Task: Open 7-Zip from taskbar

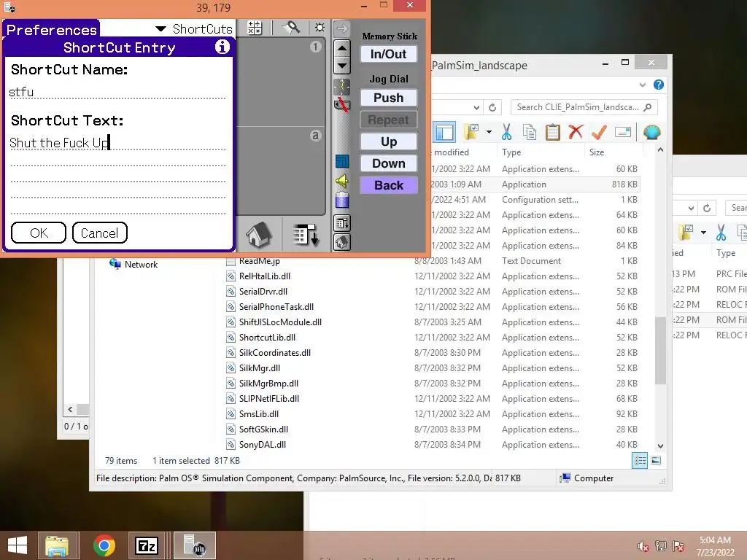Action: coord(146,545)
